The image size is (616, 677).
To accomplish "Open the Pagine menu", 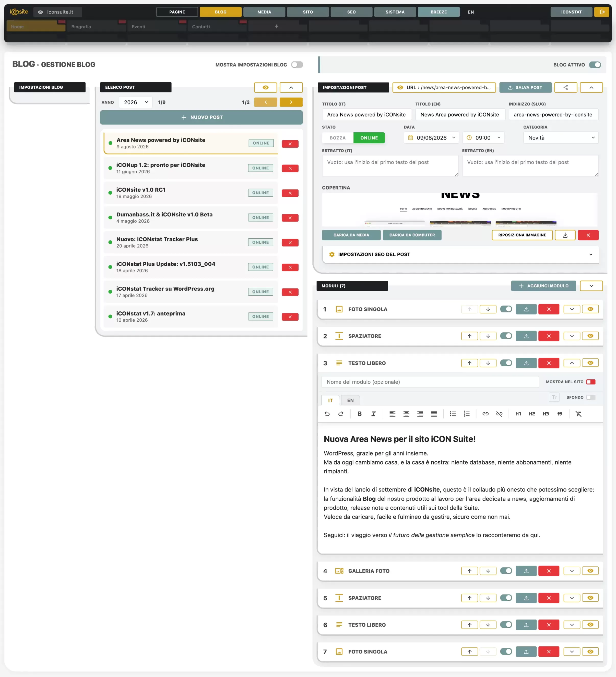I will (177, 12).
